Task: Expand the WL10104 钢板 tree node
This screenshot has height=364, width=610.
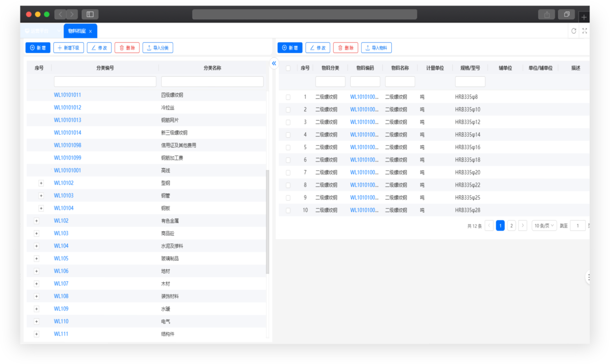Action: 41,208
